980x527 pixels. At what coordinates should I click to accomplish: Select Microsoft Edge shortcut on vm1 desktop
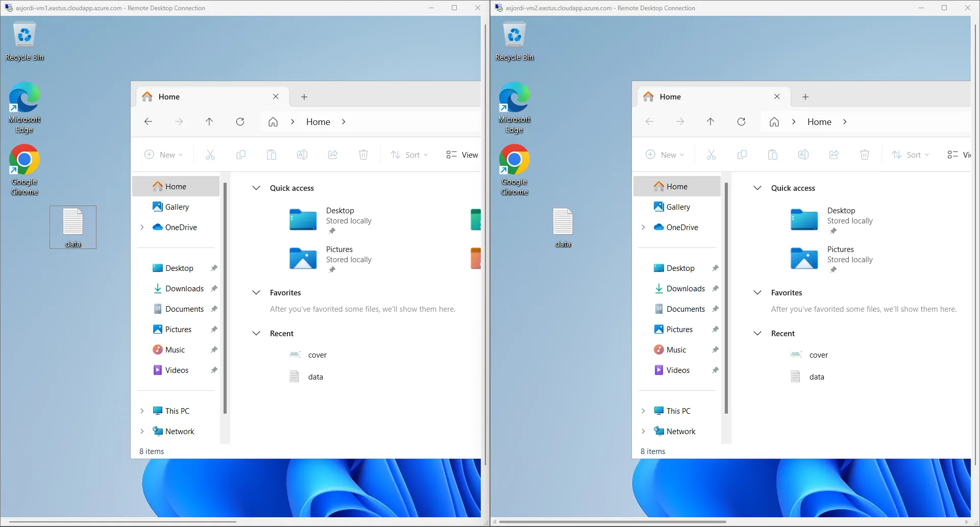pyautogui.click(x=24, y=108)
